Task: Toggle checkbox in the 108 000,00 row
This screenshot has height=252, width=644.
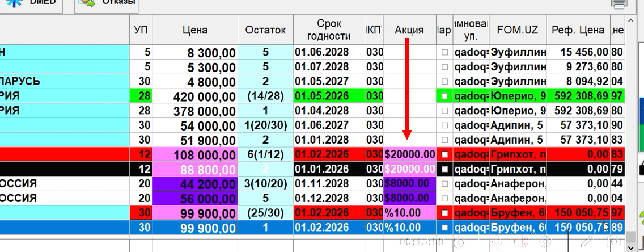Action: (444, 154)
